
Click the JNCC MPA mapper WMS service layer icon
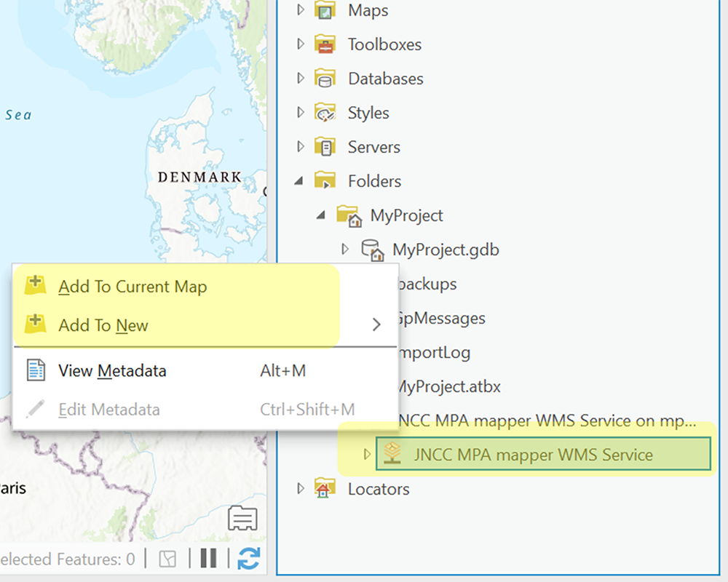point(393,454)
